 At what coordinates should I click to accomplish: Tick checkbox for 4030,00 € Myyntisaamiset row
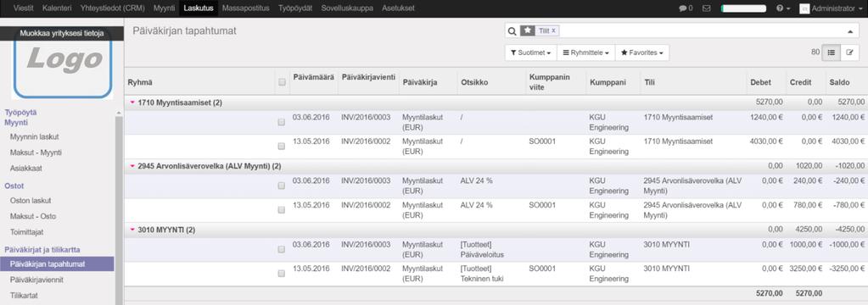click(x=282, y=147)
